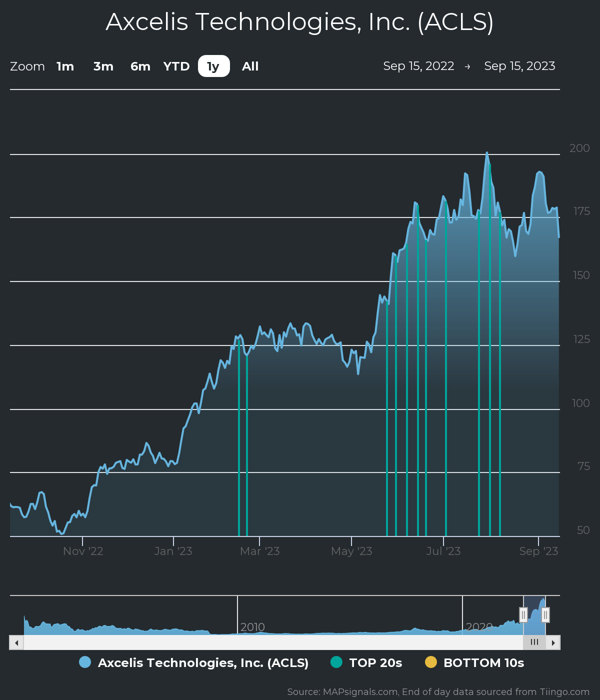Select the 3m zoom range
The image size is (600, 700).
[103, 66]
